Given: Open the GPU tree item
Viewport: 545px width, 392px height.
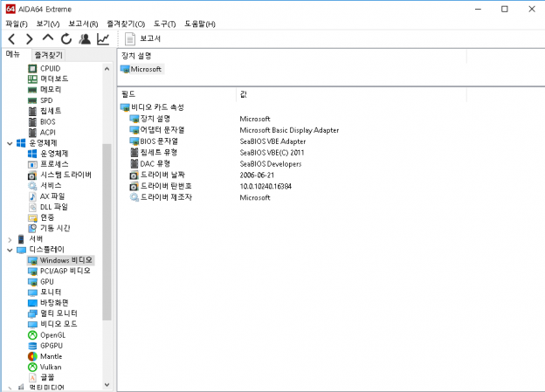Looking at the screenshot, I should 41,281.
